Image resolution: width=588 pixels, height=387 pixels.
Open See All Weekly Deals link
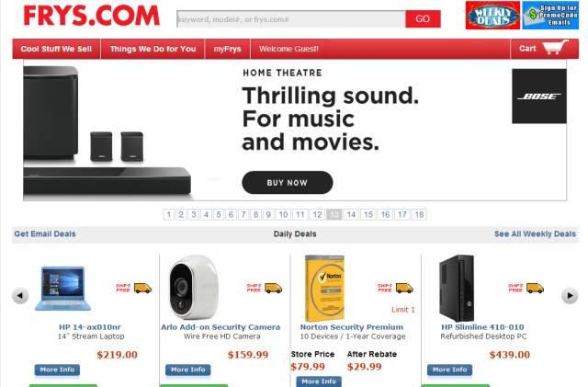click(535, 233)
